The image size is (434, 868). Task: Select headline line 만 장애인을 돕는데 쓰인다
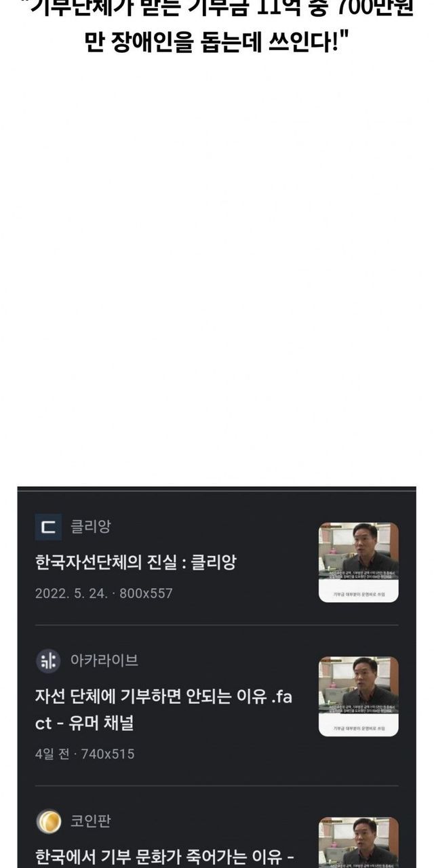coord(217,45)
